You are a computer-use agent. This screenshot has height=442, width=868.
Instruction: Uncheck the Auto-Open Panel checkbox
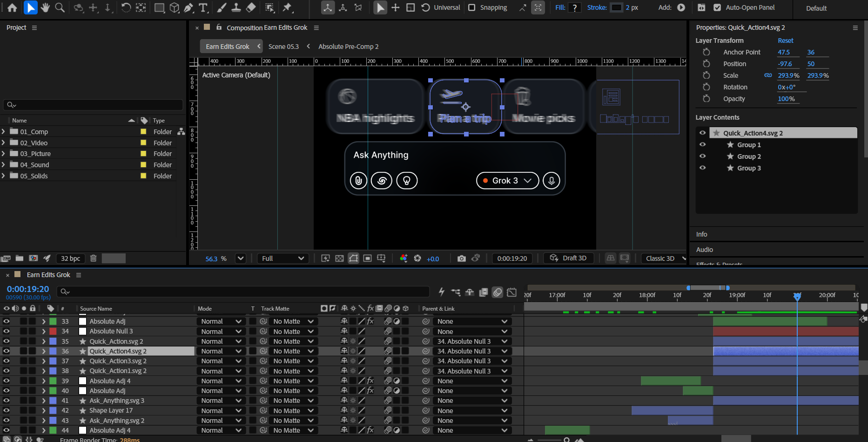(717, 7)
